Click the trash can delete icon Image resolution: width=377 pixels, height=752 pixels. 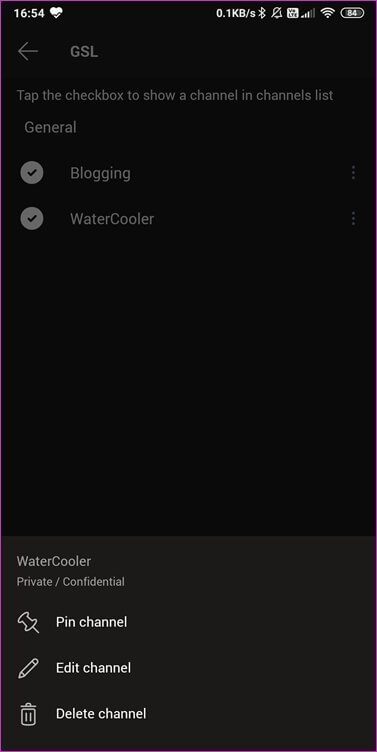coord(28,714)
